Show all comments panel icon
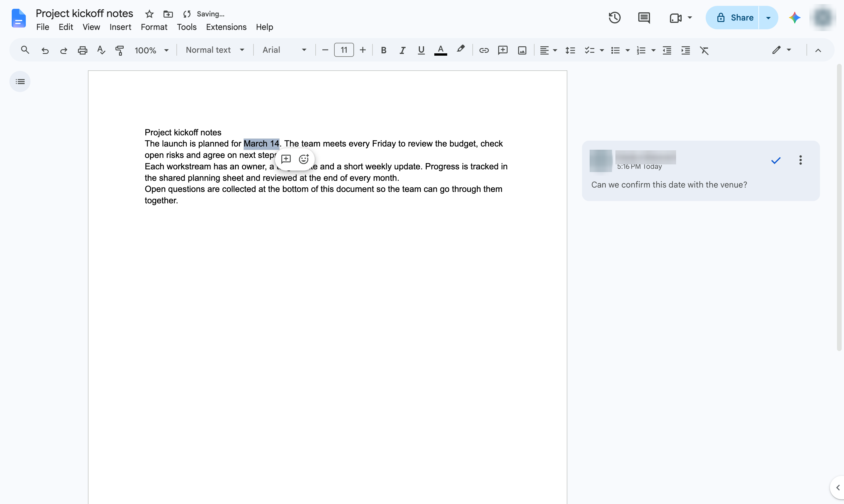Screen dimensions: 844x504 [644, 18]
